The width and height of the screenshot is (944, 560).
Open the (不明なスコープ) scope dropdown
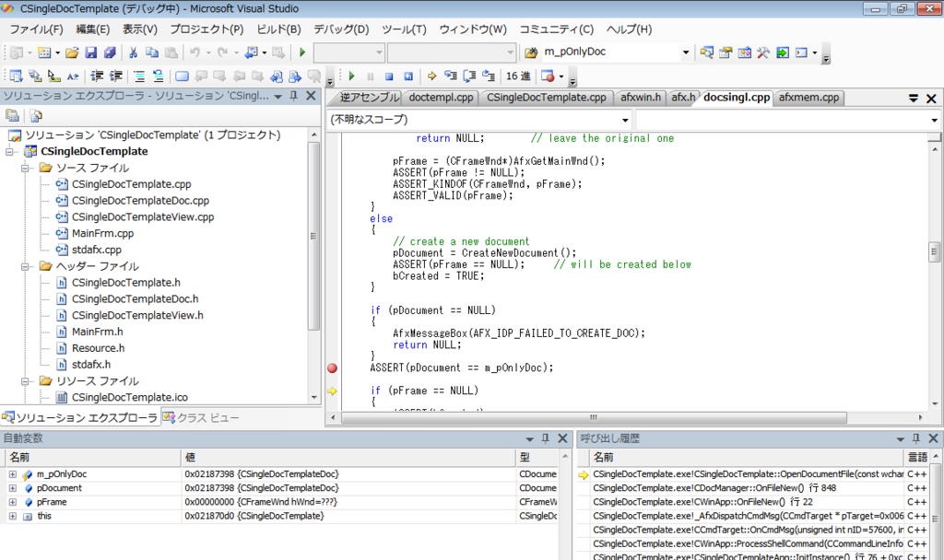coord(625,121)
